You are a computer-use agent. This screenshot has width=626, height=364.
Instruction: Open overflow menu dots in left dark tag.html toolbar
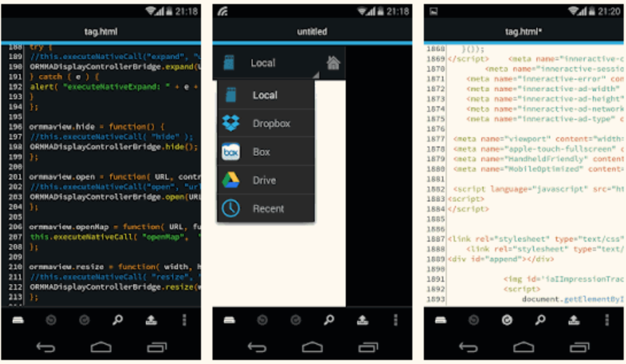(184, 320)
